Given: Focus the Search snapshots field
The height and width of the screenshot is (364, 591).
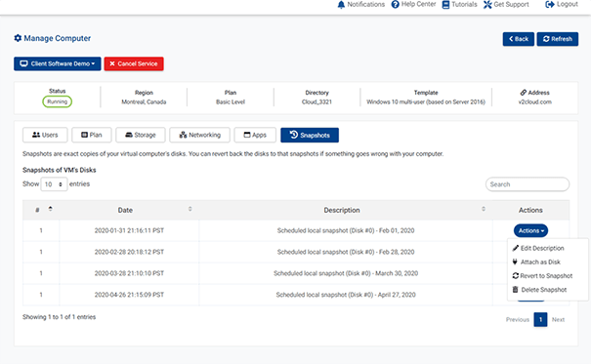Looking at the screenshot, I should (x=528, y=184).
